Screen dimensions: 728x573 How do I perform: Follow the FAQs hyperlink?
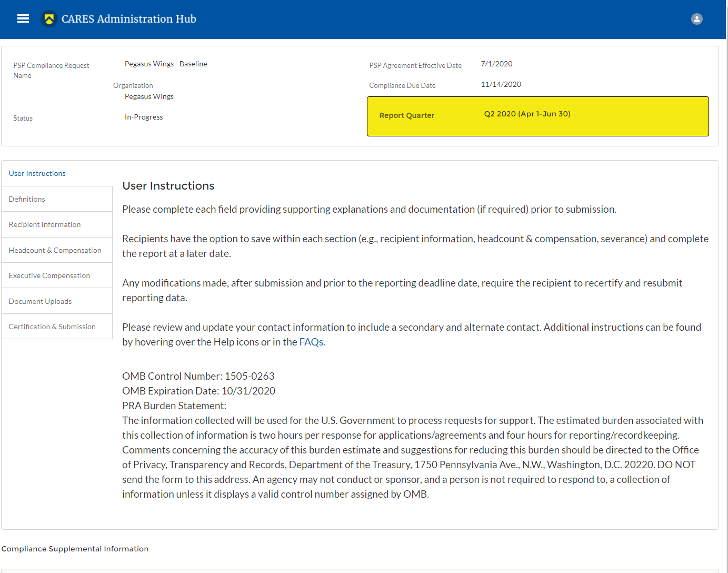311,342
